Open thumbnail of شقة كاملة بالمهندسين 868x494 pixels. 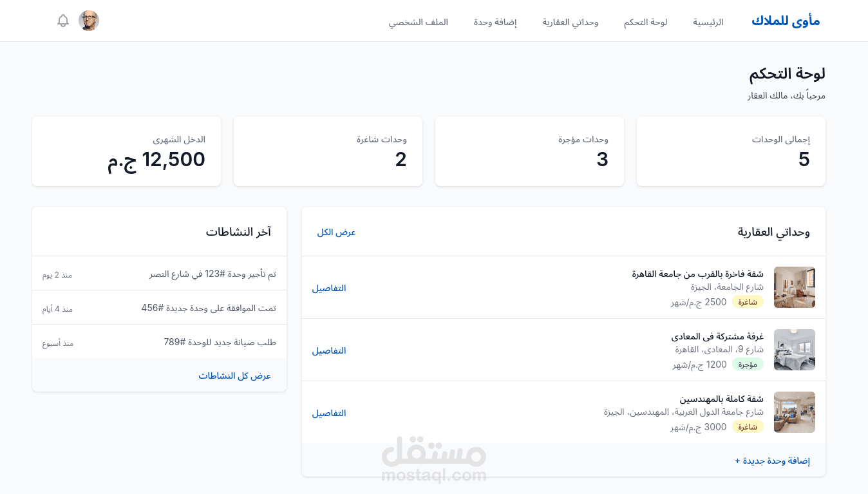click(x=795, y=412)
